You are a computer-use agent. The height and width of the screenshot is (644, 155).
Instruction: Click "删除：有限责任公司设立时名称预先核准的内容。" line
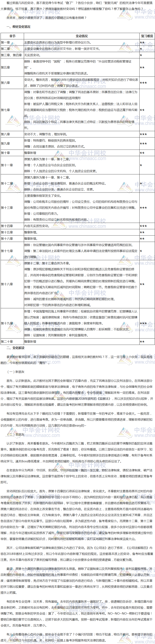click(56, 220)
